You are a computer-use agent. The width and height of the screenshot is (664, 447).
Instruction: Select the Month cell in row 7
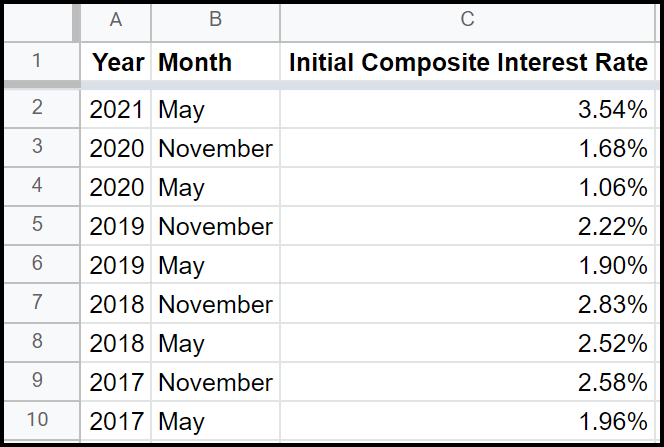pos(215,304)
